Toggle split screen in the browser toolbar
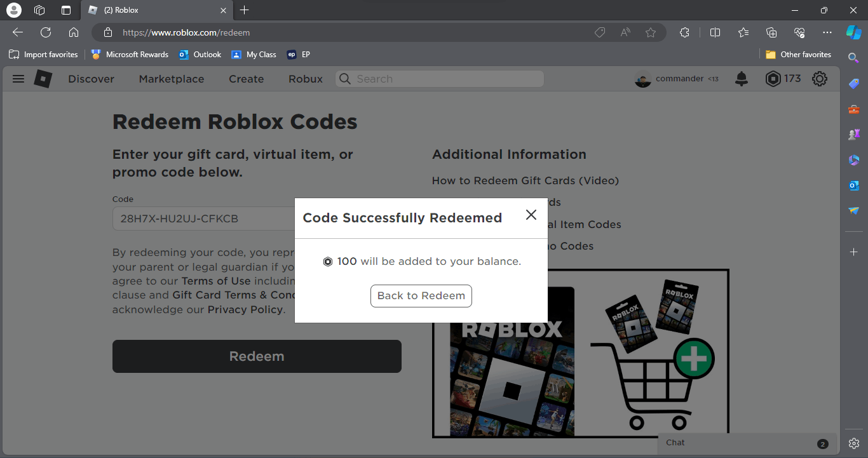 (715, 32)
